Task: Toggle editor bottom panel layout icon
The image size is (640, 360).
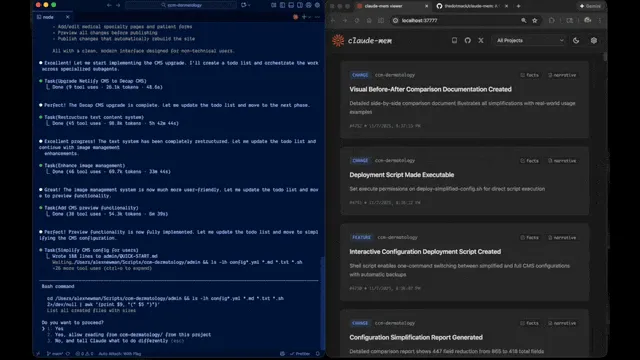Action: tap(291, 5)
